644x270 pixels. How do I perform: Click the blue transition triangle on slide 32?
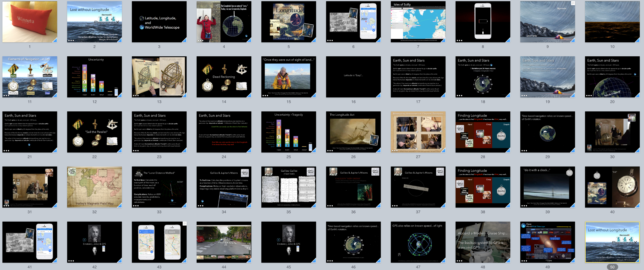coord(119,205)
